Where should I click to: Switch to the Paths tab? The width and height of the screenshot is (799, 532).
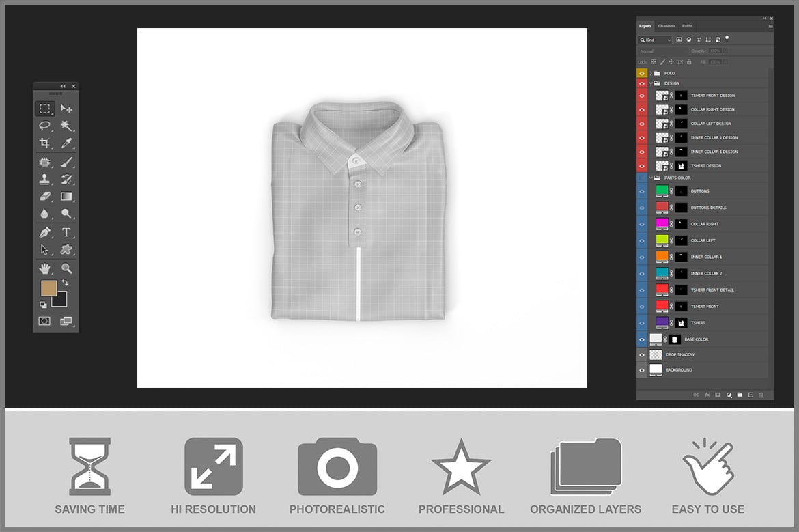[688, 26]
